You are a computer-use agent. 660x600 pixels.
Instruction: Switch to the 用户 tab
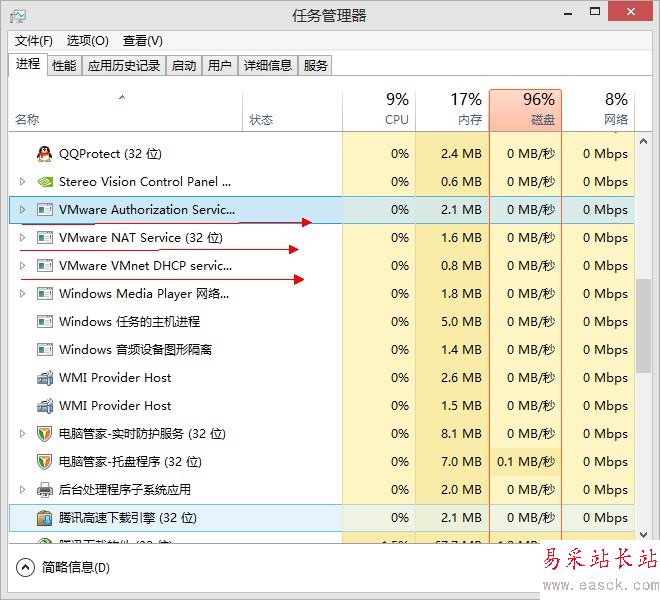click(x=220, y=66)
